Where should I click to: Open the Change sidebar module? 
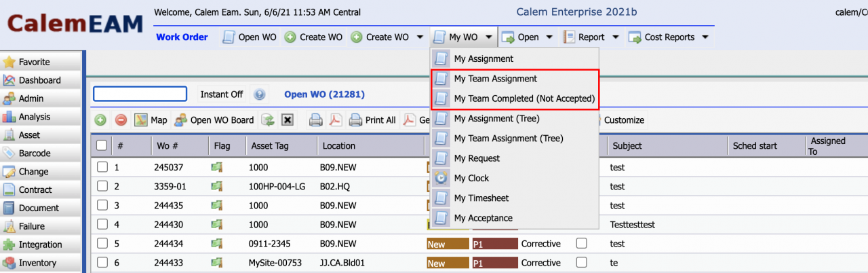40,172
